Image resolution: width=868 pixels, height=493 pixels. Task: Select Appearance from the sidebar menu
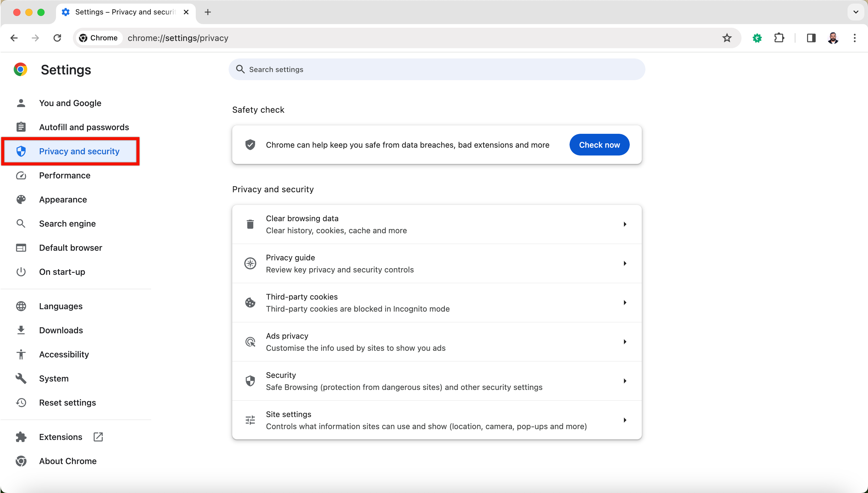[x=63, y=200]
